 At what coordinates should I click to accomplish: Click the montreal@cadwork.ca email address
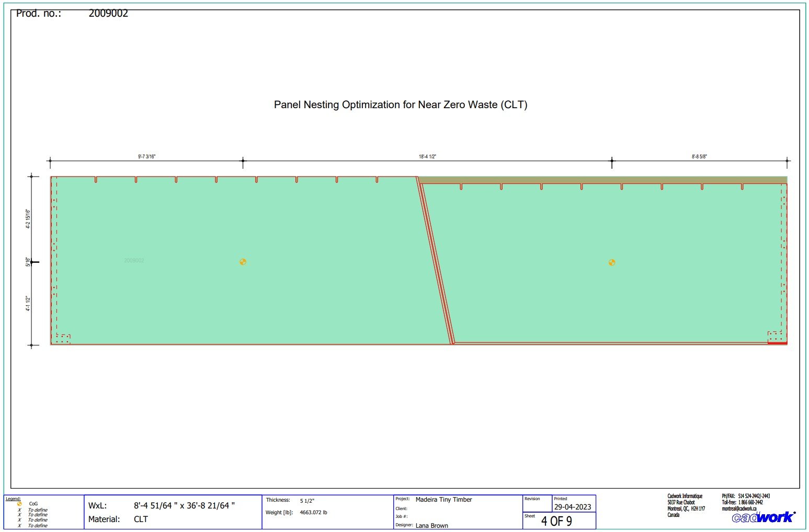(739, 508)
